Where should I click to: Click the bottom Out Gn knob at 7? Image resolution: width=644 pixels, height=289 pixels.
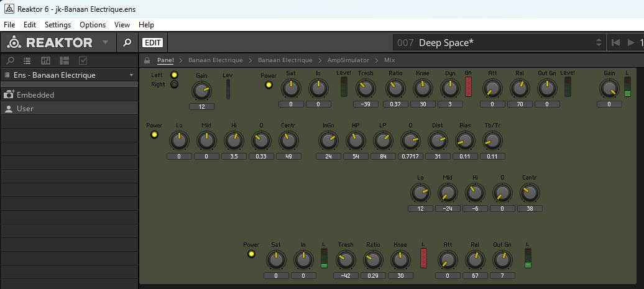[502, 259]
